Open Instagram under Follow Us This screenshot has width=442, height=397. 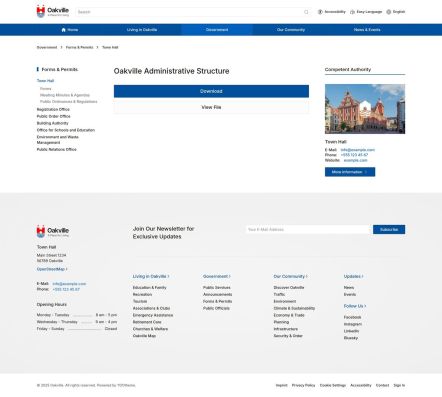[x=353, y=324]
